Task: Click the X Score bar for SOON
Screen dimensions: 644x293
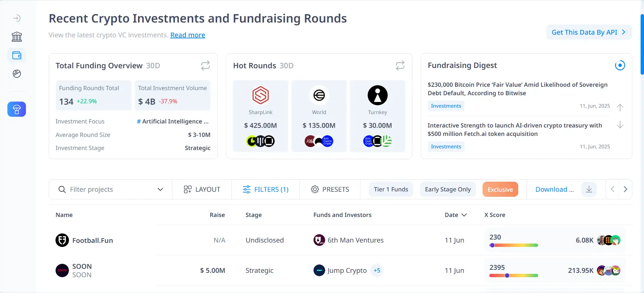Action: (x=514, y=276)
